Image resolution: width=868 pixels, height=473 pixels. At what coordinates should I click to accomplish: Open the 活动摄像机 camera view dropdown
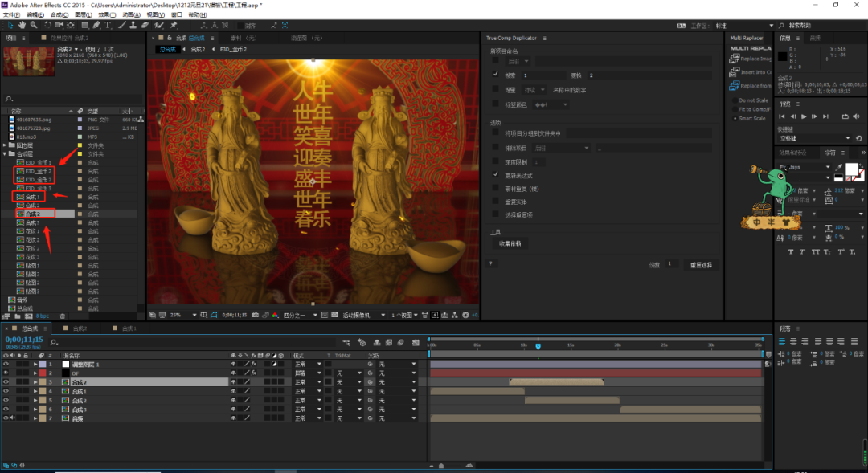pos(364,316)
